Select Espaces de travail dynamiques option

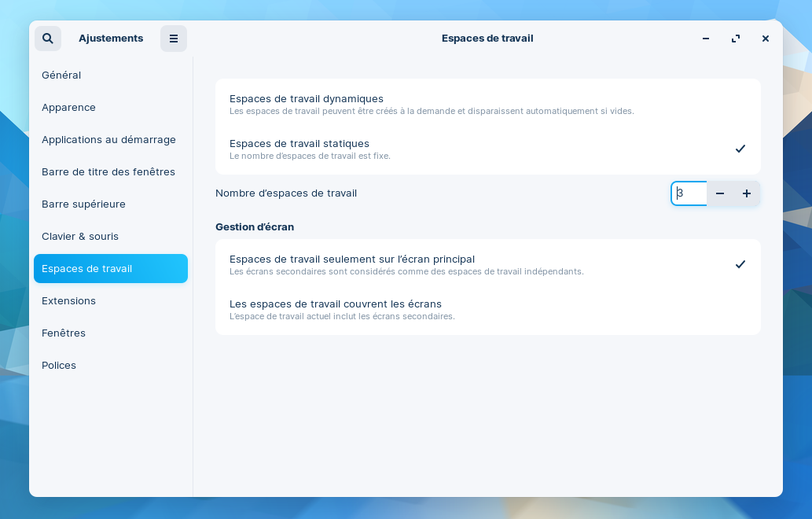click(487, 104)
